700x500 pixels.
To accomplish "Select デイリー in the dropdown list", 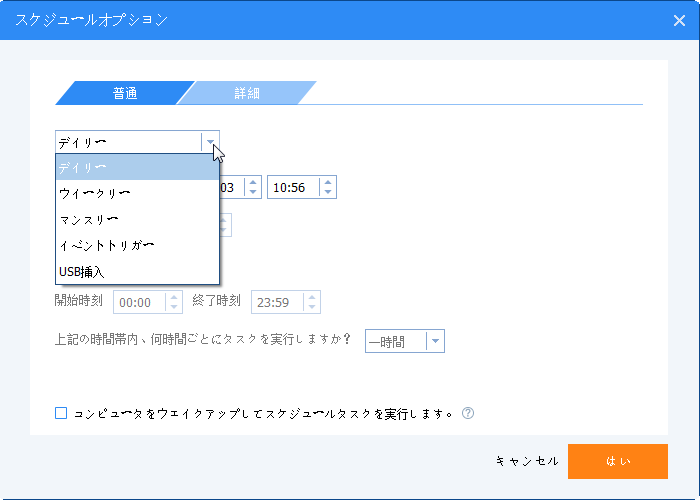I will click(x=137, y=167).
